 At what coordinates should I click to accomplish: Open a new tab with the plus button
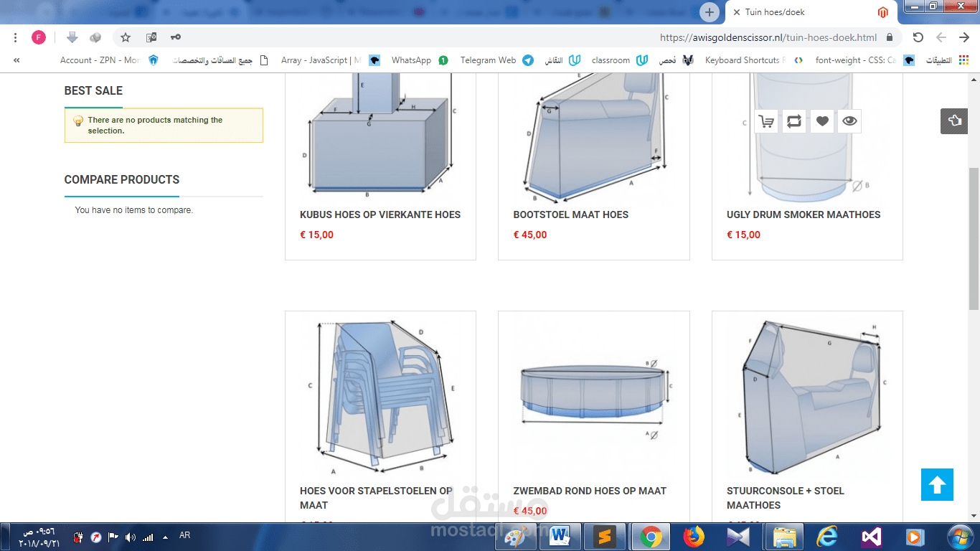pyautogui.click(x=710, y=12)
